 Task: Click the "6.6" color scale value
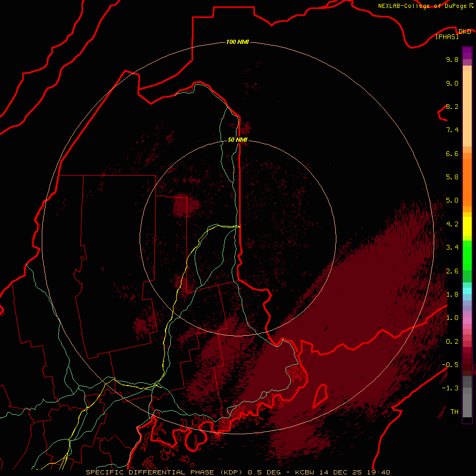coord(452,153)
